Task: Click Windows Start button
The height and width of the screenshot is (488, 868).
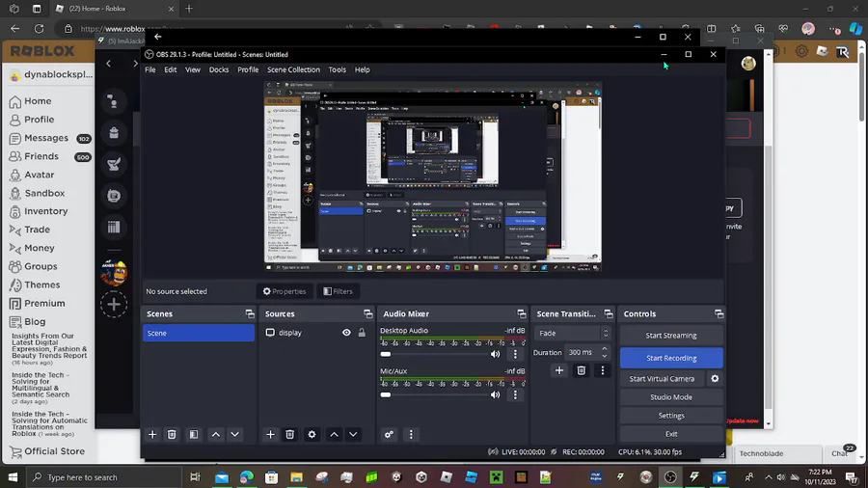Action: click(13, 477)
